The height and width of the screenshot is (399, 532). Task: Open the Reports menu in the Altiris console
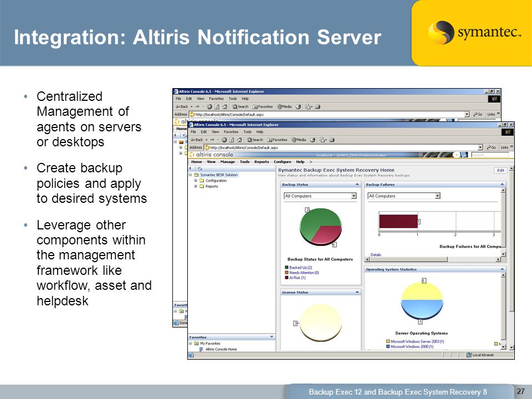[262, 162]
